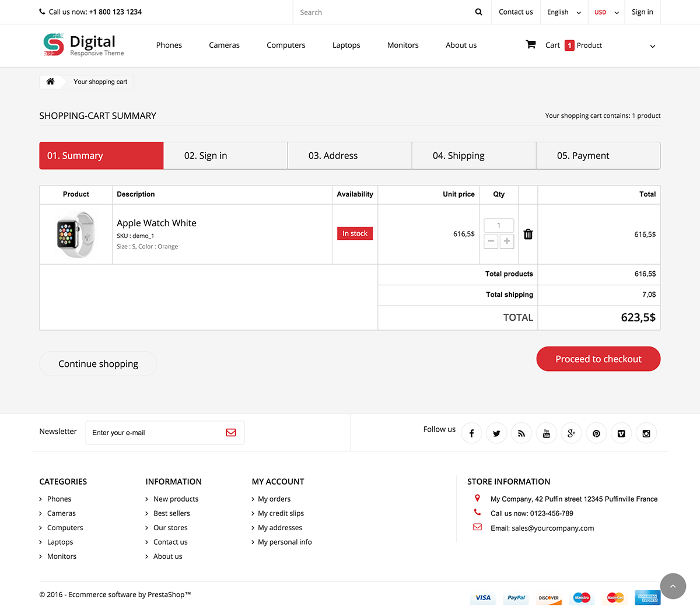The image size is (700, 613).
Task: Open Best sellers footer link
Action: pos(171,513)
